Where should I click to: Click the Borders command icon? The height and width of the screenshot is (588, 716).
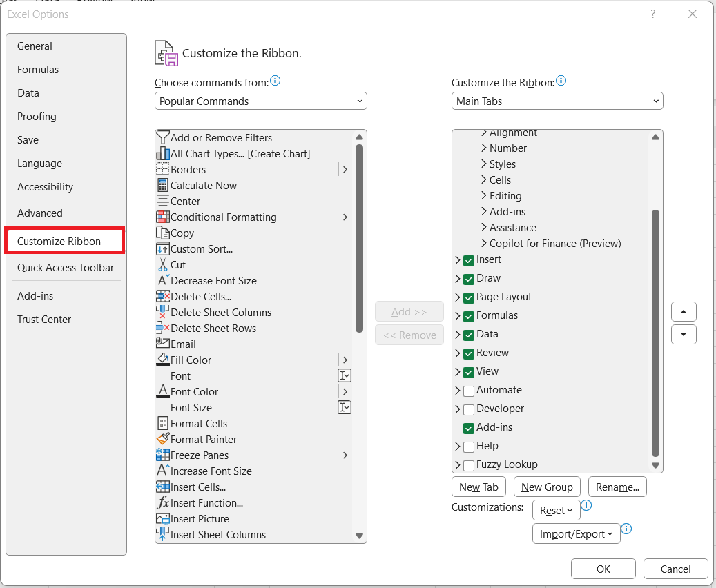[162, 169]
